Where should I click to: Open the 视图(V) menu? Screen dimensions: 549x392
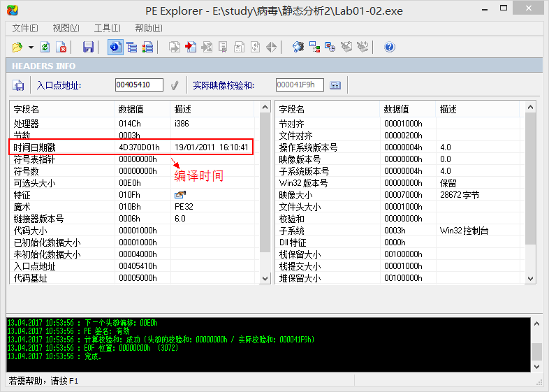click(x=66, y=28)
